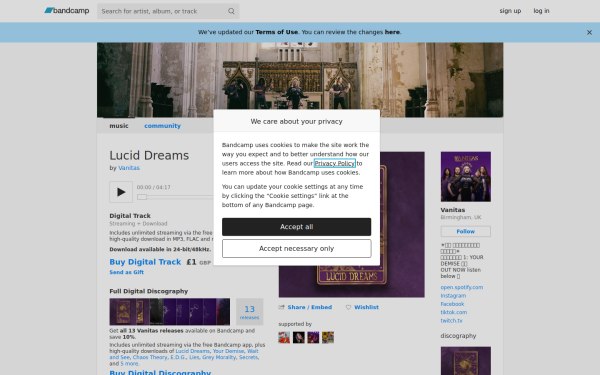The width and height of the screenshot is (600, 375).
Task: Open the third supporter avatar
Action: point(313,337)
